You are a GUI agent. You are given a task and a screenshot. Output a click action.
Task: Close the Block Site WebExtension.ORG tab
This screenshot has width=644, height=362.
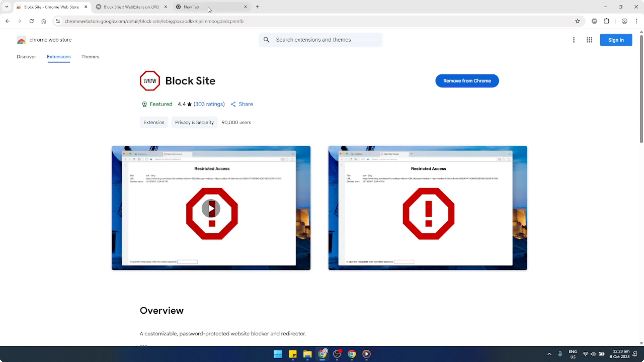point(166,7)
